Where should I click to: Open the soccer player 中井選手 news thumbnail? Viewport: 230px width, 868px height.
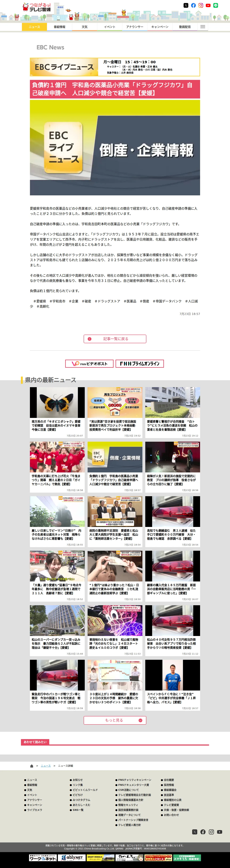[x=172, y=675]
